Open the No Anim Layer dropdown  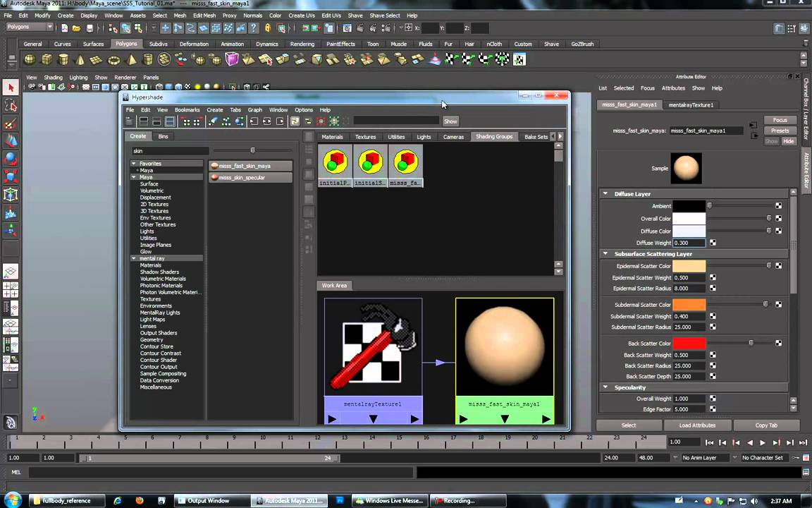point(705,458)
